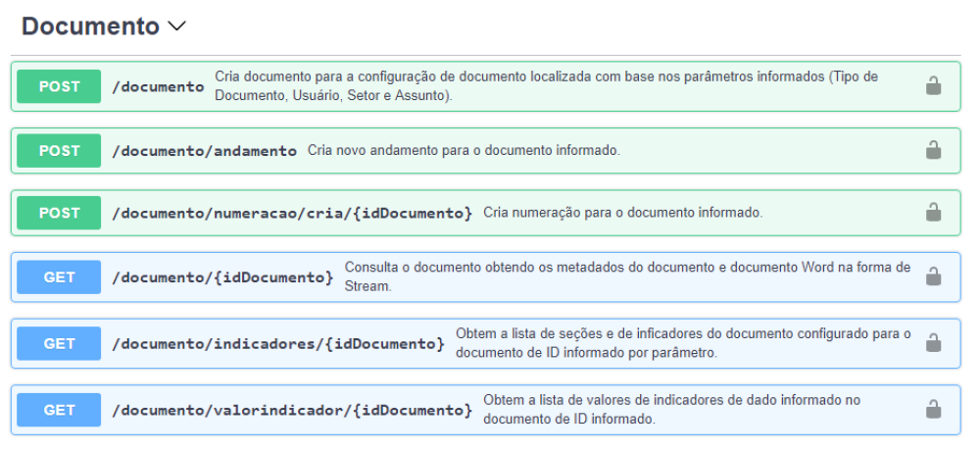Click lock icon for documento/valorindicador endpoint

pos(934,409)
